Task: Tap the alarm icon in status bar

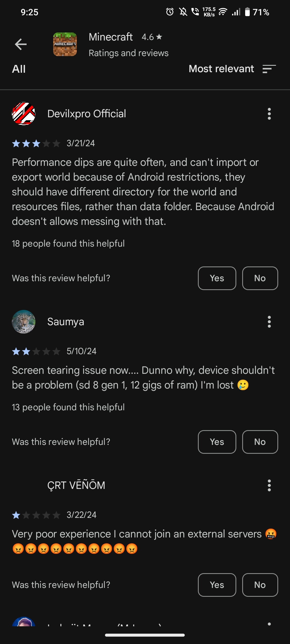Action: (x=170, y=12)
